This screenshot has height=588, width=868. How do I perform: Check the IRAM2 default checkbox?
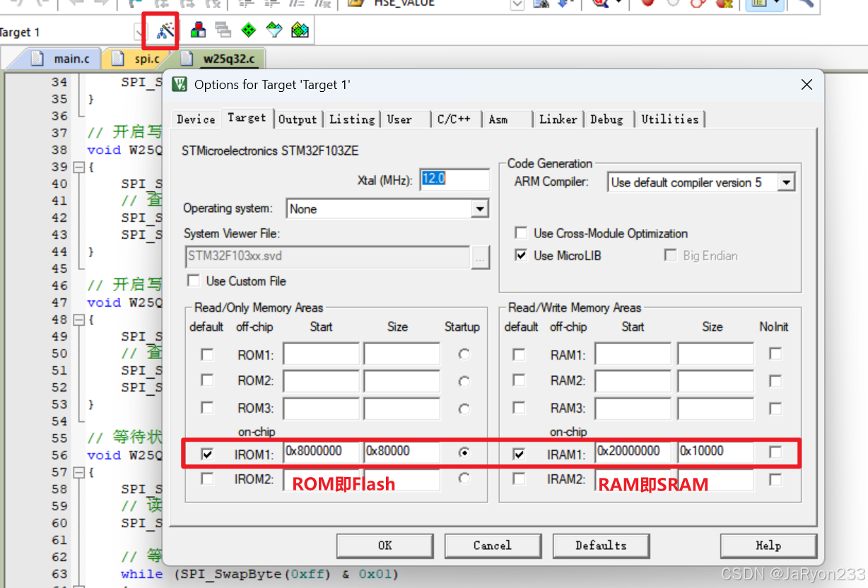[x=519, y=479]
